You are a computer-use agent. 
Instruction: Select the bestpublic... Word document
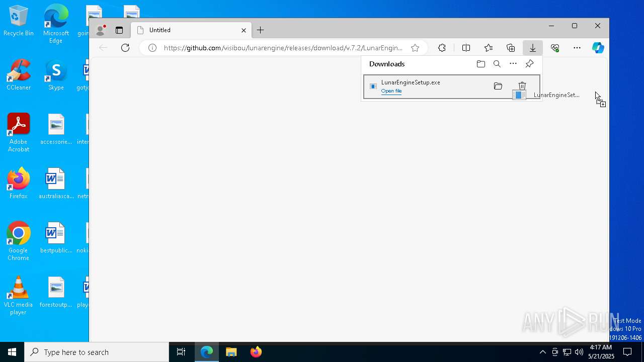coord(56,238)
